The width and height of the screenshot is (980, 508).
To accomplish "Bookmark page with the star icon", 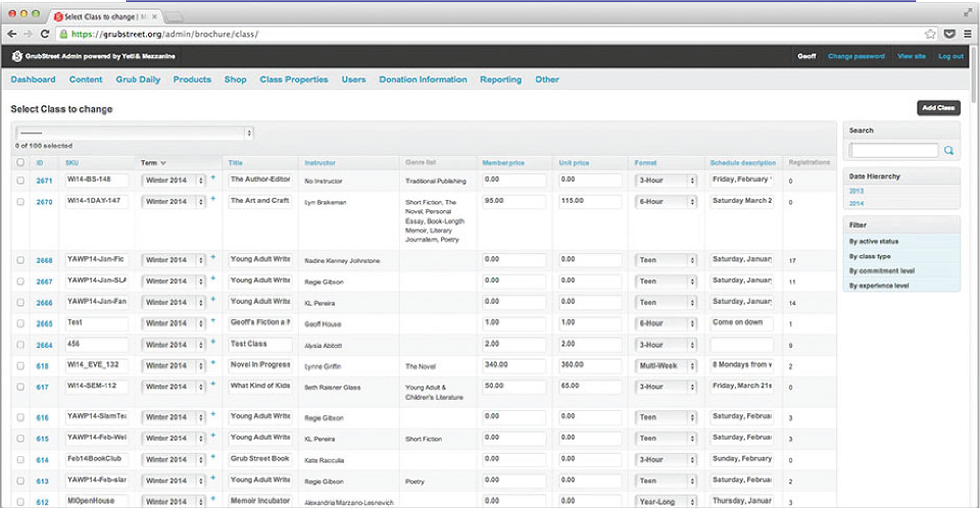I will tap(930, 34).
